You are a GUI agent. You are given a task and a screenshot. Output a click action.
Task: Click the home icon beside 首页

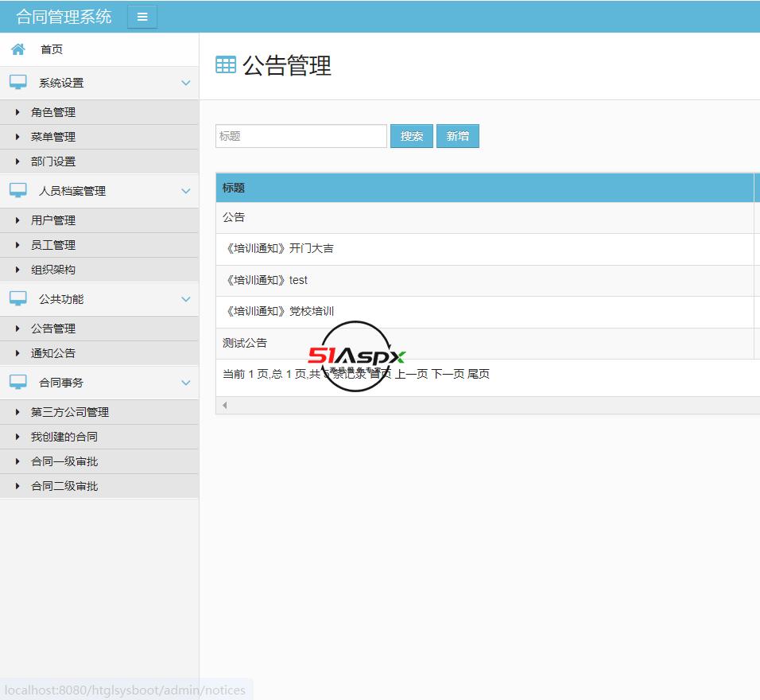click(18, 49)
